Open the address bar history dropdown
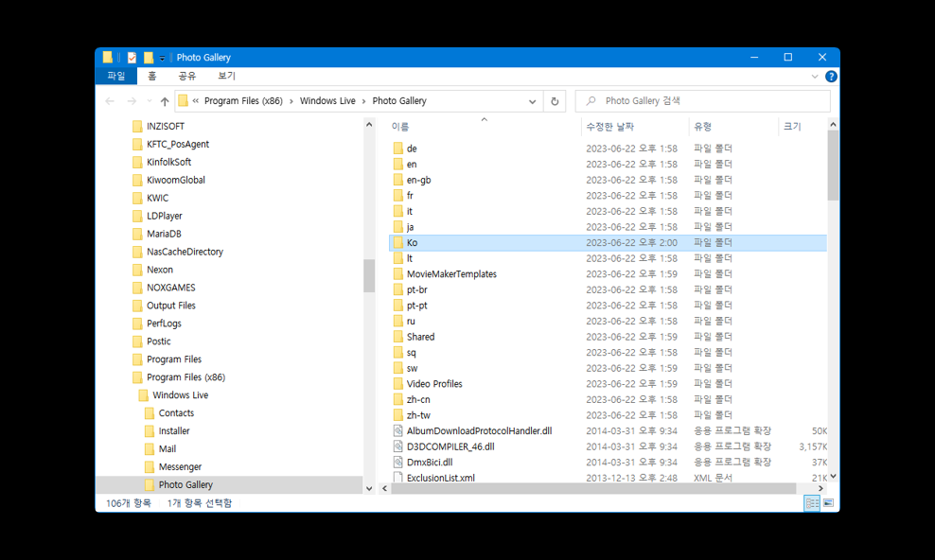935x560 pixels. (532, 101)
